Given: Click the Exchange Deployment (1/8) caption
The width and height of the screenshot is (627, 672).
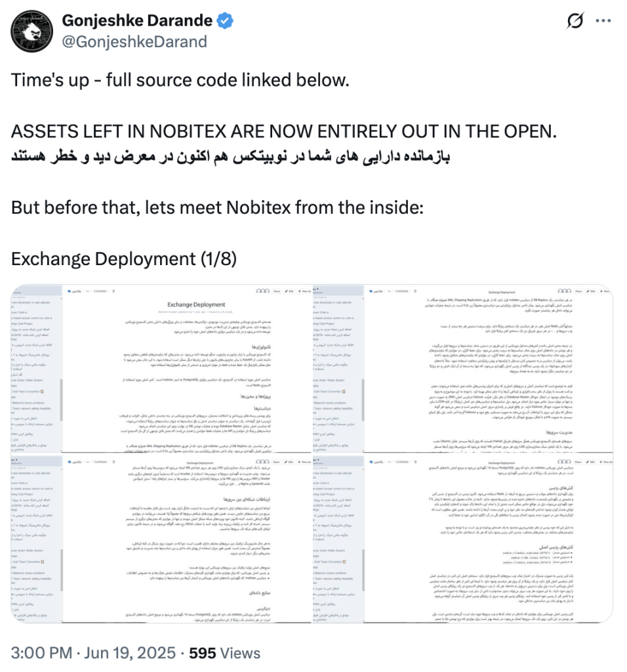Looking at the screenshot, I should pyautogui.click(x=124, y=259).
